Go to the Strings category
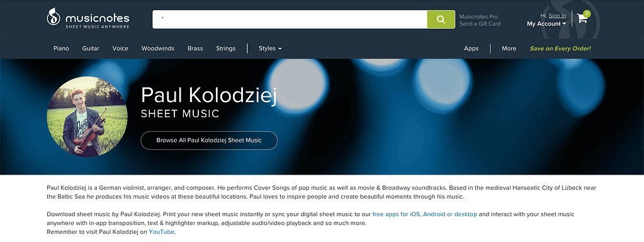The image size is (644, 242). tap(226, 49)
